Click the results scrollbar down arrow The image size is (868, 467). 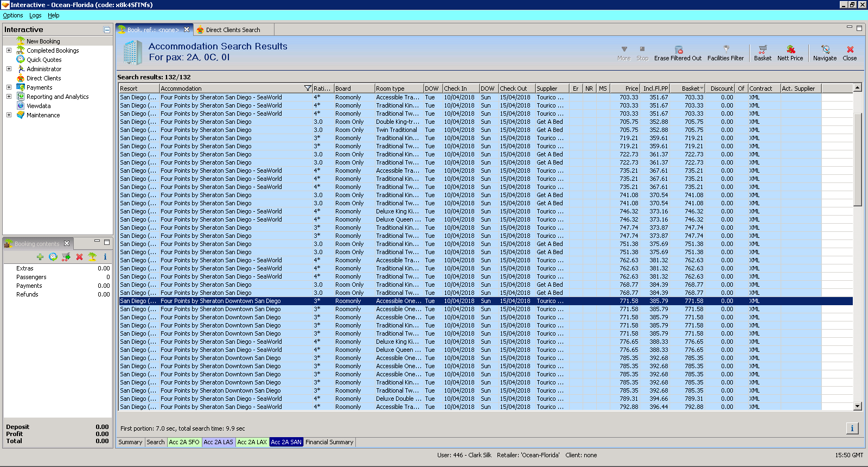(858, 406)
